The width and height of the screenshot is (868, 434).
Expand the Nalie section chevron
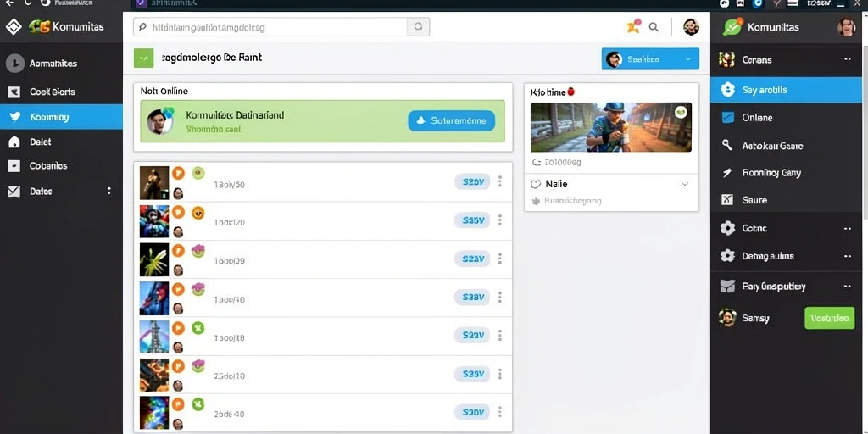685,184
